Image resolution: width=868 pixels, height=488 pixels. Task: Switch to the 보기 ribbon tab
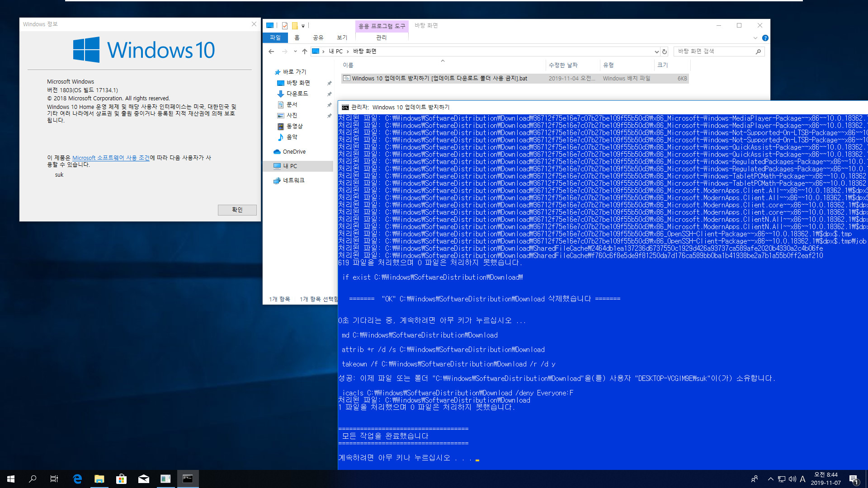coord(342,38)
